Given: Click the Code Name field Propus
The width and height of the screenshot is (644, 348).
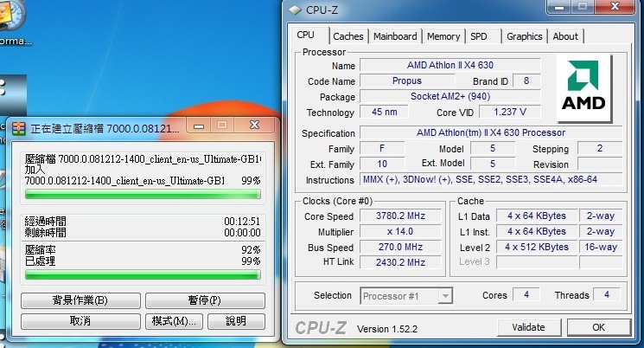Looking at the screenshot, I should coord(407,81).
